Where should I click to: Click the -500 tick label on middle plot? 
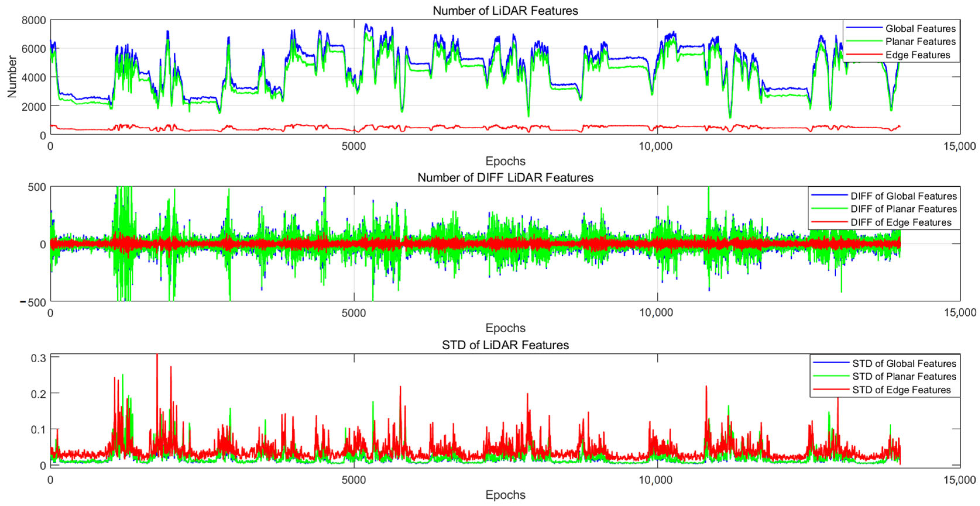point(33,303)
